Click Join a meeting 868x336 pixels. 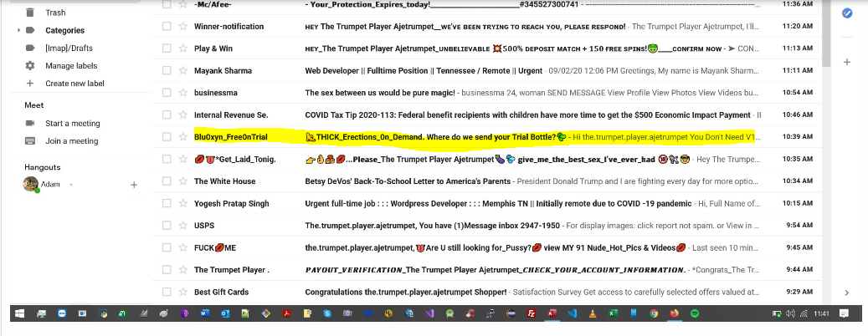[71, 141]
